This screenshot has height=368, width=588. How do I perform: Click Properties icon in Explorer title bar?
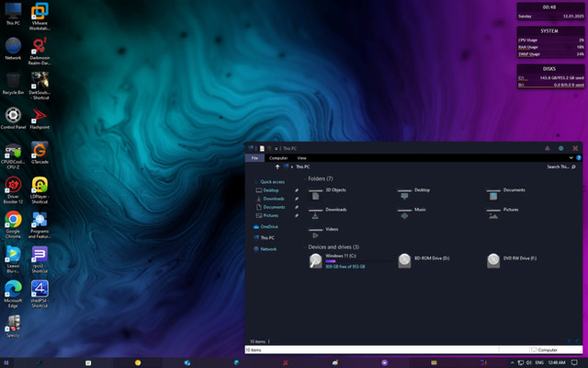[262, 148]
